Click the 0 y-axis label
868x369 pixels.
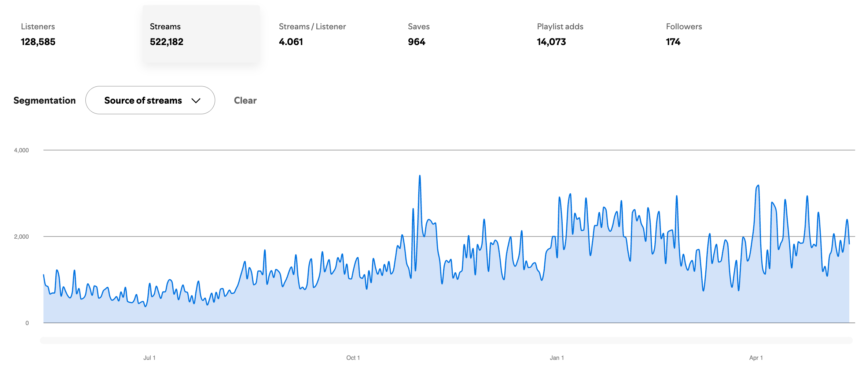[x=27, y=323]
